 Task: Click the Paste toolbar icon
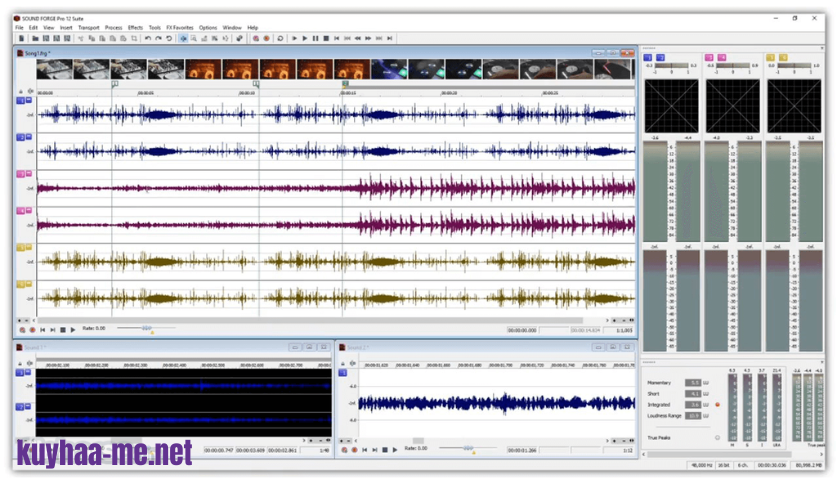click(x=102, y=38)
